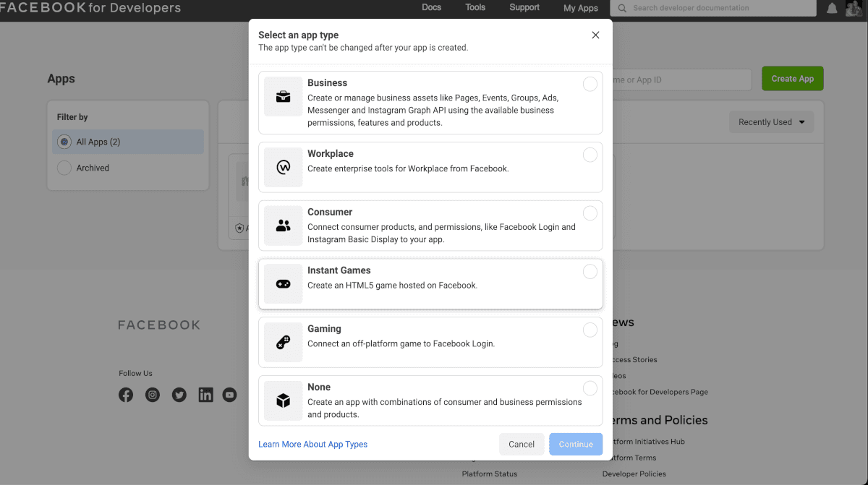Open the Facebook social icon in the footer
This screenshot has width=868, height=488.
click(x=126, y=395)
